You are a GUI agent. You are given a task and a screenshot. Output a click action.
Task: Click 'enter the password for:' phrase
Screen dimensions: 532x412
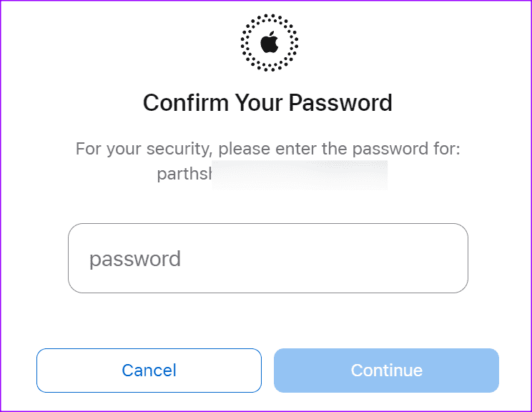coord(368,149)
